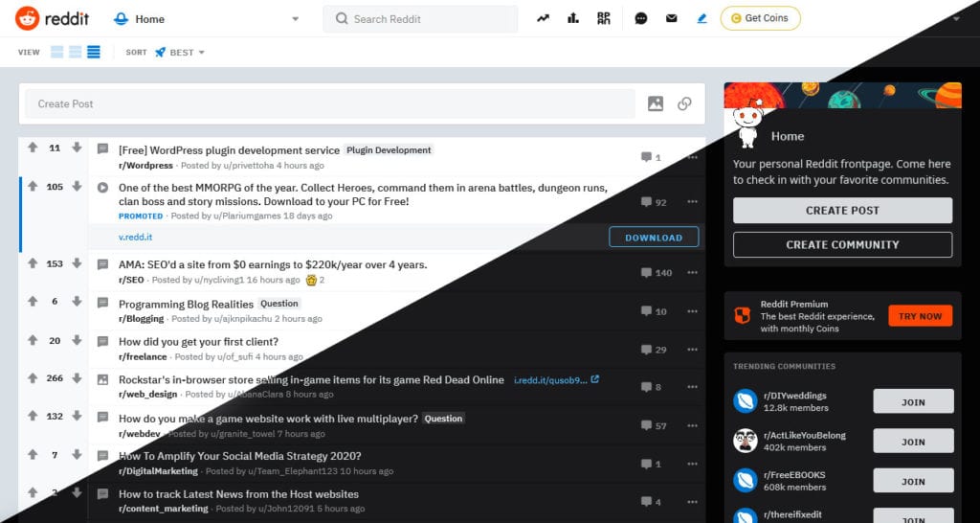This screenshot has width=980, height=523.
Task: Downvote the AMA SEO'd a site post
Action: point(77,263)
